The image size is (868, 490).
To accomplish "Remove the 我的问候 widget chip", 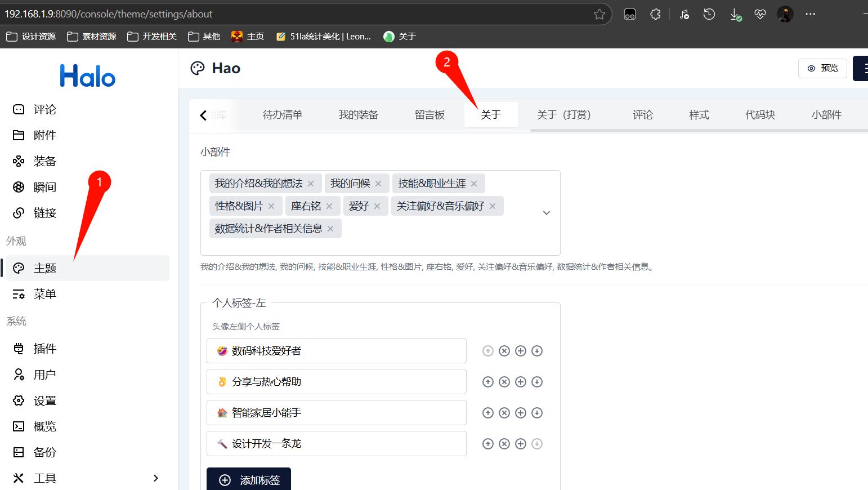I will (x=378, y=184).
